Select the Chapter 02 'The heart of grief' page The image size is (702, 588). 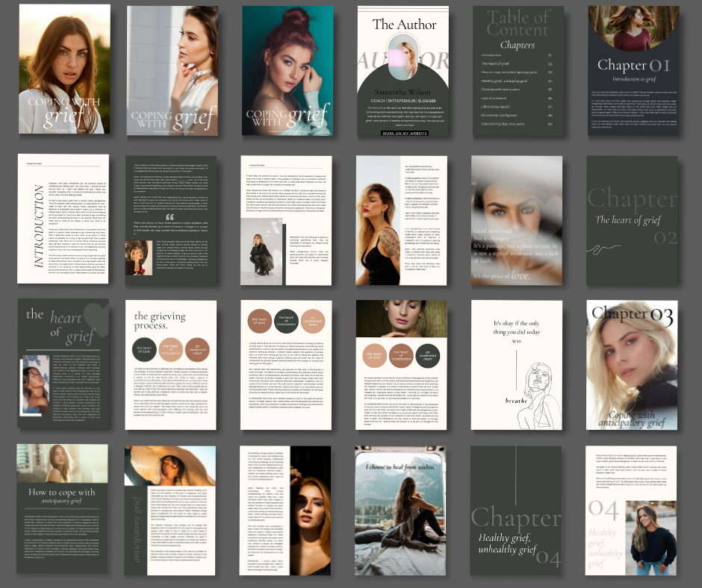(633, 219)
